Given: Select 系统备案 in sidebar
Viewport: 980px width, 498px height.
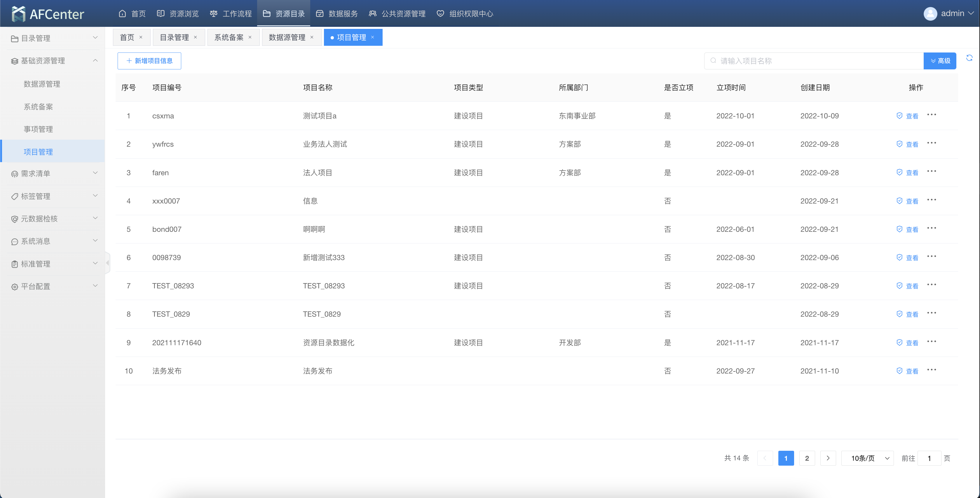Looking at the screenshot, I should [x=53, y=107].
